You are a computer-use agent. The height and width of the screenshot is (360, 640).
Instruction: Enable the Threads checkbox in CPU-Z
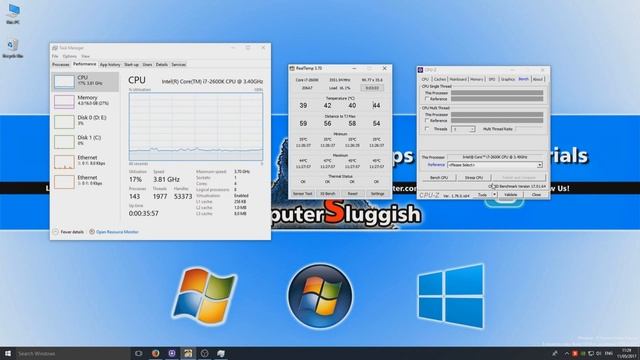[x=427, y=129]
